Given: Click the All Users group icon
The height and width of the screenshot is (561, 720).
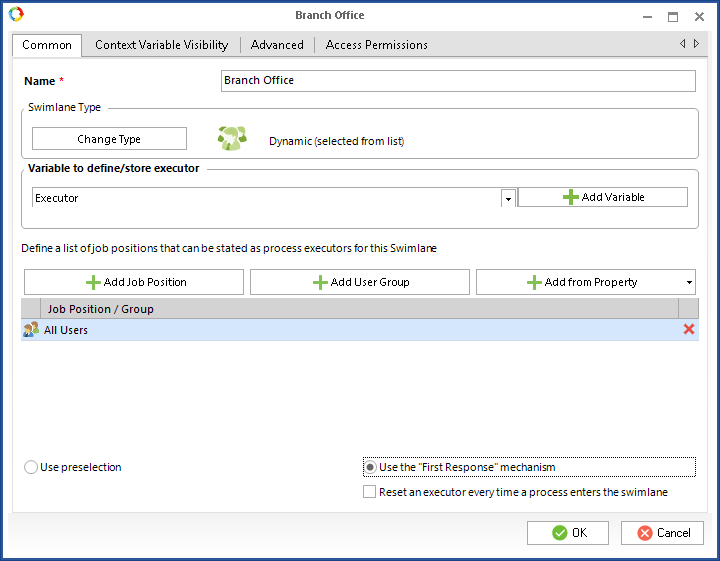Looking at the screenshot, I should (x=31, y=329).
